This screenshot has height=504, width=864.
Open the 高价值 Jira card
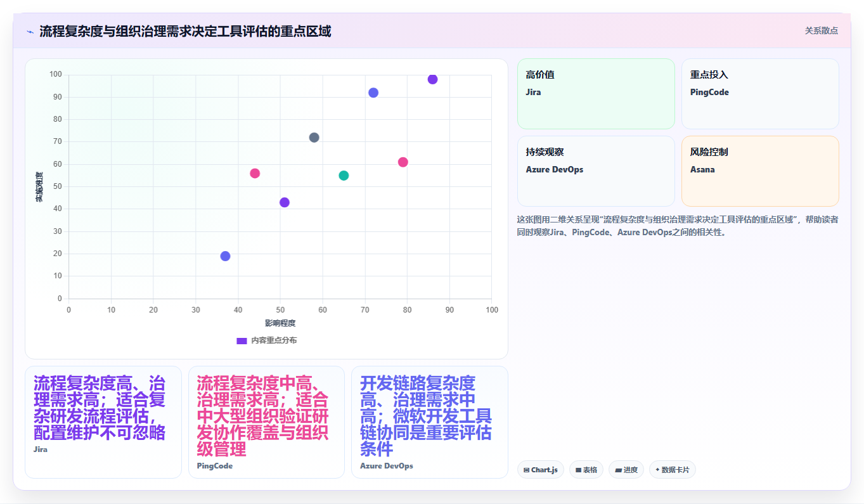pyautogui.click(x=596, y=94)
